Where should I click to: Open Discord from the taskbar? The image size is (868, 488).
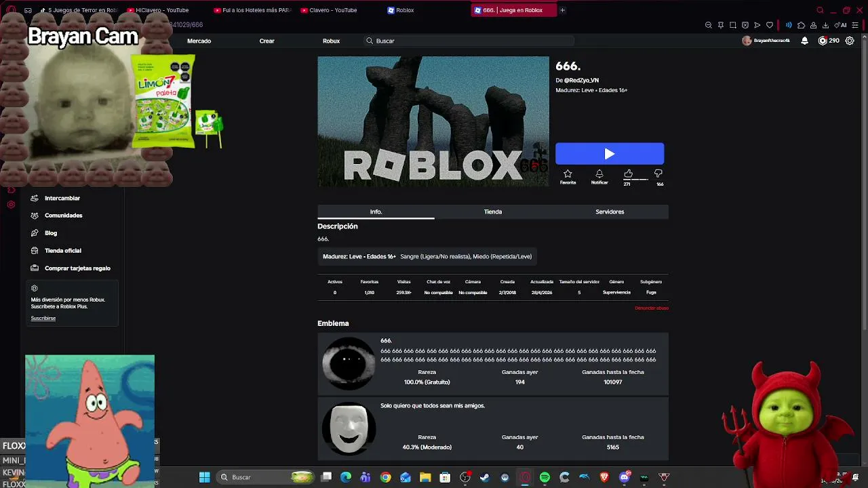[625, 477]
